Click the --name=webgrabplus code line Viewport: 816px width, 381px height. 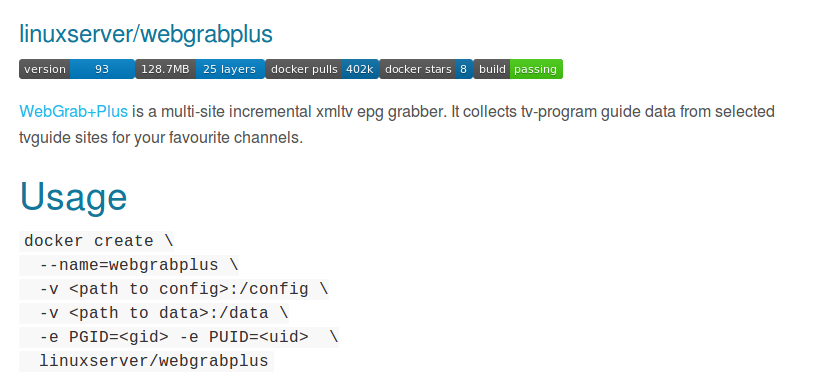point(130,265)
